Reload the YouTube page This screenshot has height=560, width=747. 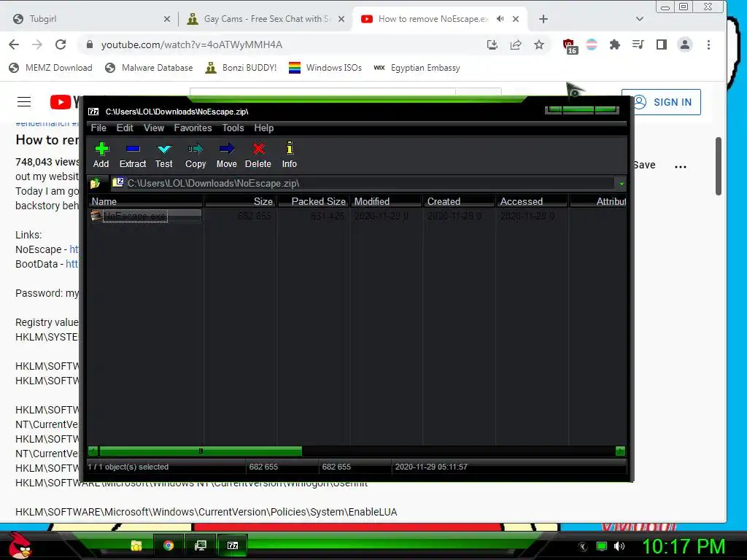[x=61, y=44]
